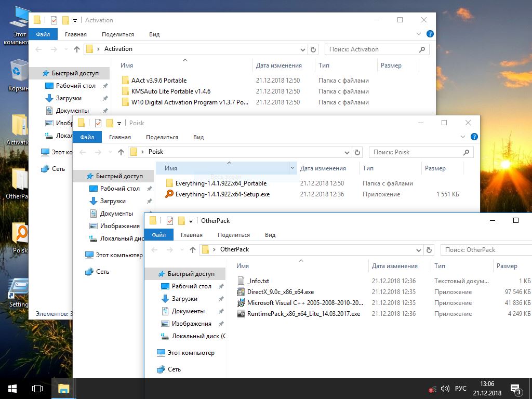Expand address history dropdown in Activation
Screen dimensions: 532x399
click(303, 49)
